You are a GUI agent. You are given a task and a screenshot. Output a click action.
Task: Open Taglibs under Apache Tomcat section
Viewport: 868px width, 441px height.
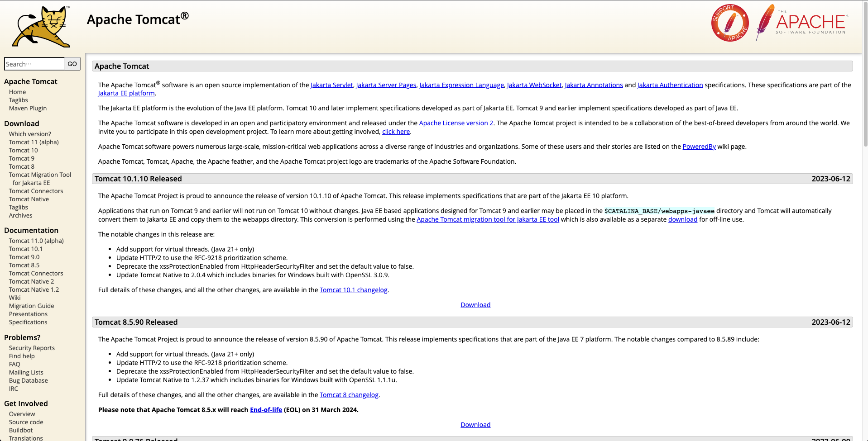[19, 100]
